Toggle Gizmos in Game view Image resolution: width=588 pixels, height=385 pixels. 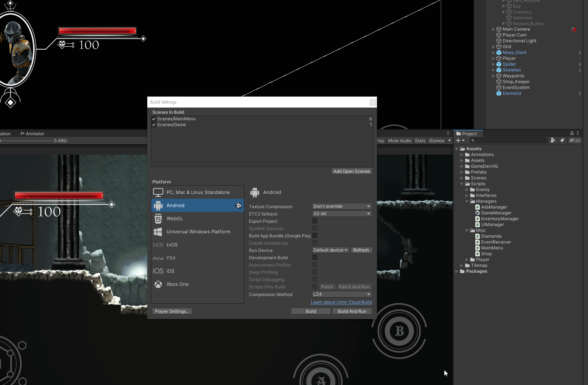click(x=437, y=141)
